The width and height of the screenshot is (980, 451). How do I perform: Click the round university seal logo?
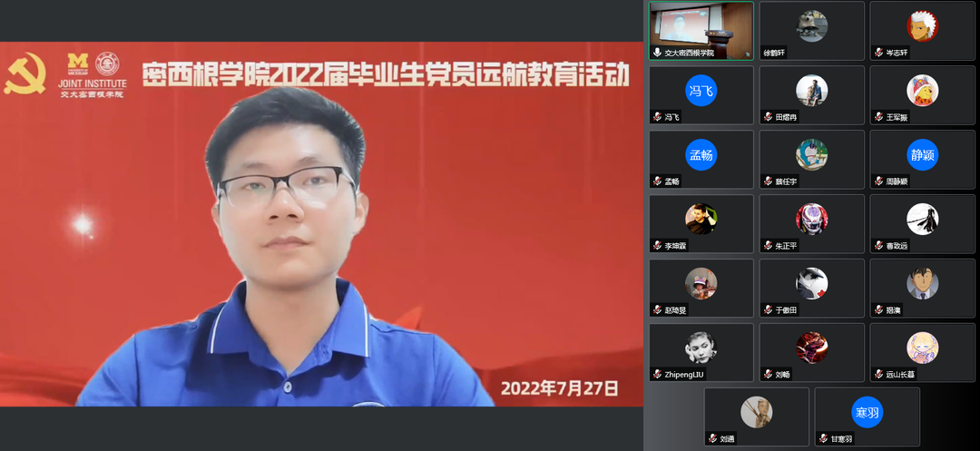point(107,64)
